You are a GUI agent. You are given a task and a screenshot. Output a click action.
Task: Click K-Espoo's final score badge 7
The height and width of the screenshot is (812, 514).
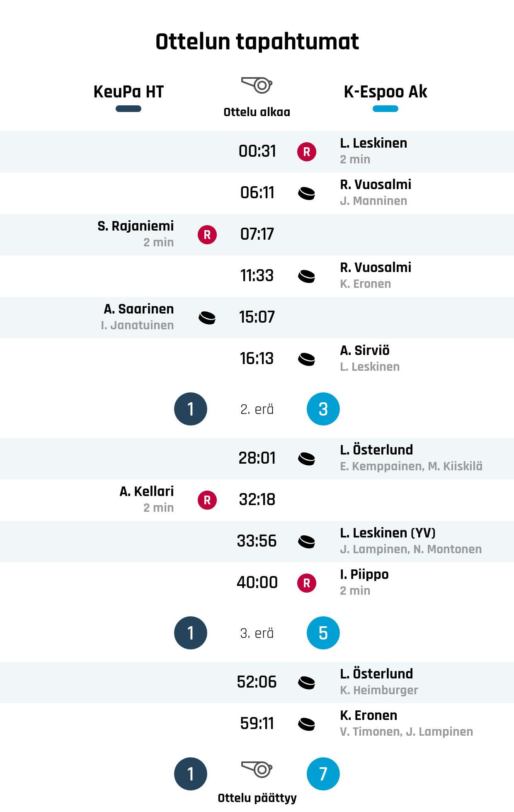tap(323, 774)
